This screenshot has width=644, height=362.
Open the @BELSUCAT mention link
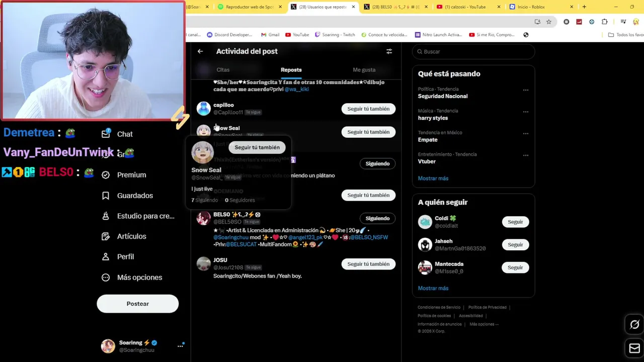tap(240, 244)
